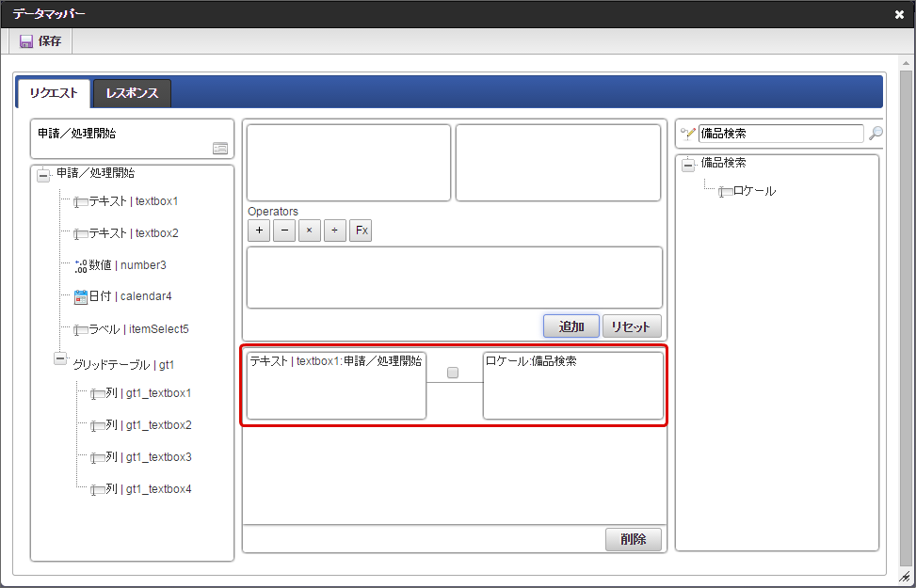Click the 保存 button
Image resolution: width=916 pixels, height=588 pixels.
click(40, 41)
